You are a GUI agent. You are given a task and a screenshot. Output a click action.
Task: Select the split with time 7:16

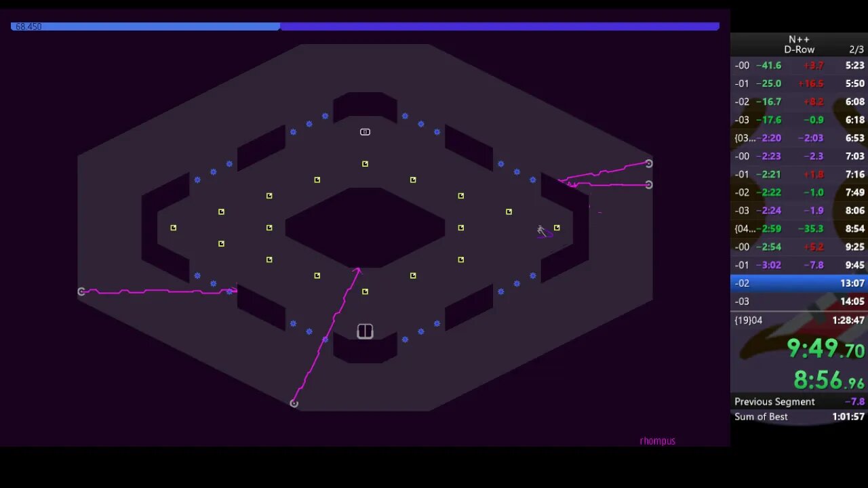[799, 174]
